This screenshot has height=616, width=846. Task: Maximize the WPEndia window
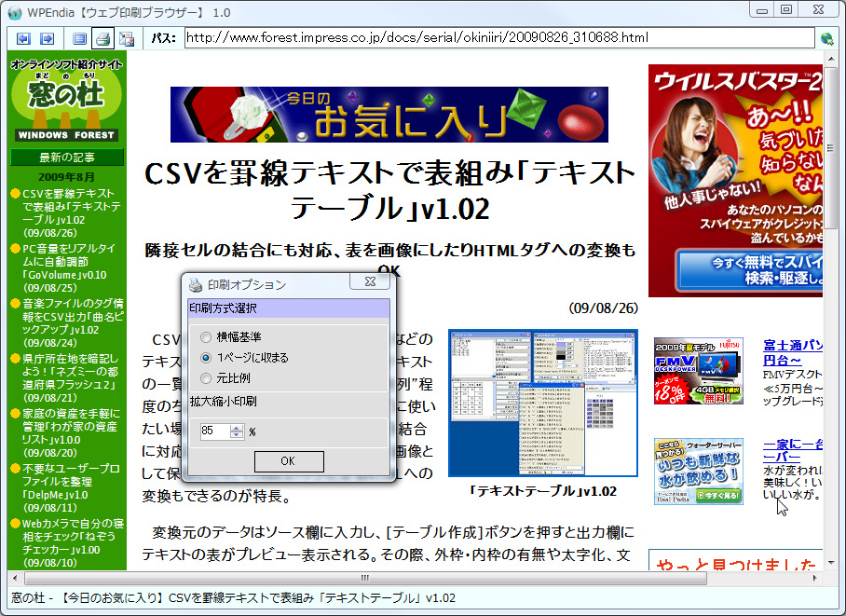point(786,9)
